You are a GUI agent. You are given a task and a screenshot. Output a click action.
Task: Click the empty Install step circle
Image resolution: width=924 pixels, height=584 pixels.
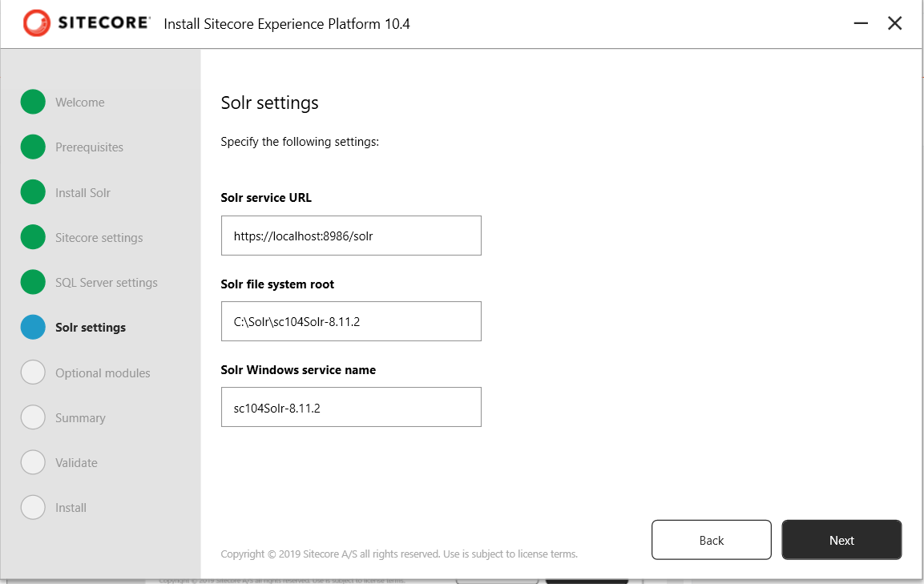(33, 507)
